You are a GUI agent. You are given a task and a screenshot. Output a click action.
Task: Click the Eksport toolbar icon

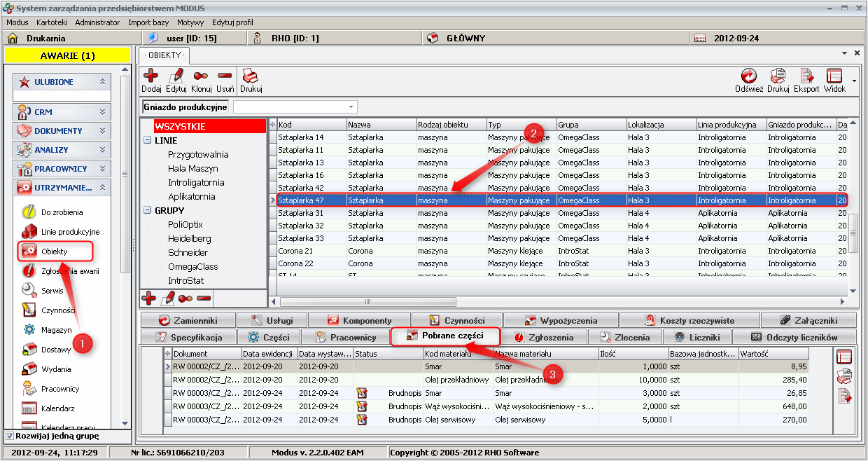(x=806, y=76)
